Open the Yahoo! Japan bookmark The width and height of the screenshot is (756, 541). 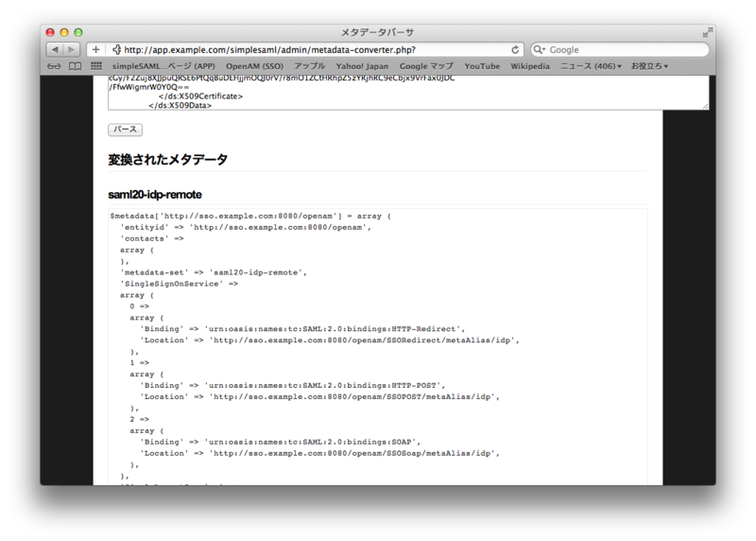[362, 66]
